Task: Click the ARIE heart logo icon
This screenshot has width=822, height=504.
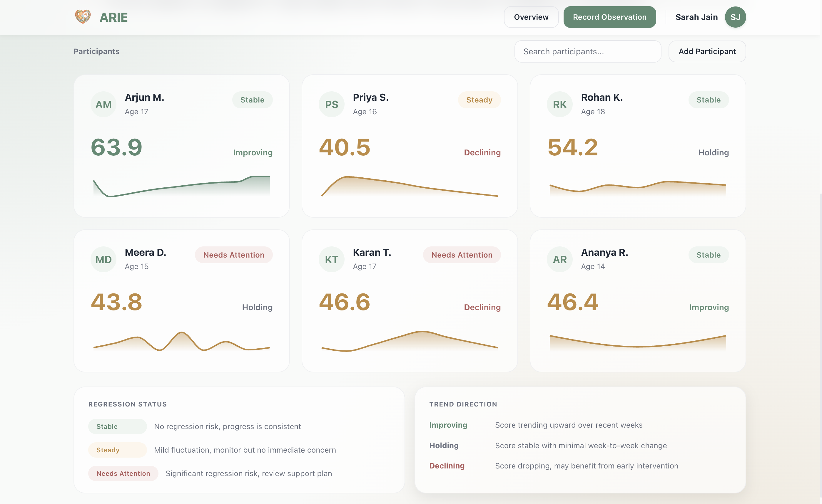Action: [83, 17]
